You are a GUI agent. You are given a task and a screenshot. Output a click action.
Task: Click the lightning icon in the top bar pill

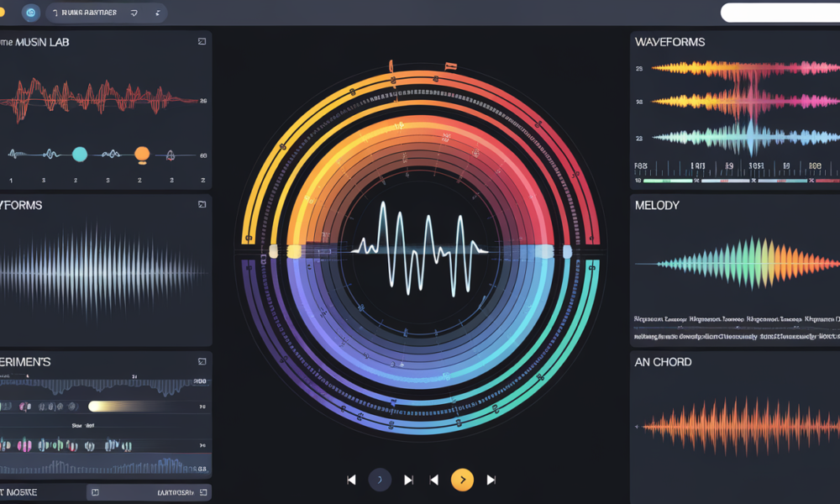coord(158,13)
